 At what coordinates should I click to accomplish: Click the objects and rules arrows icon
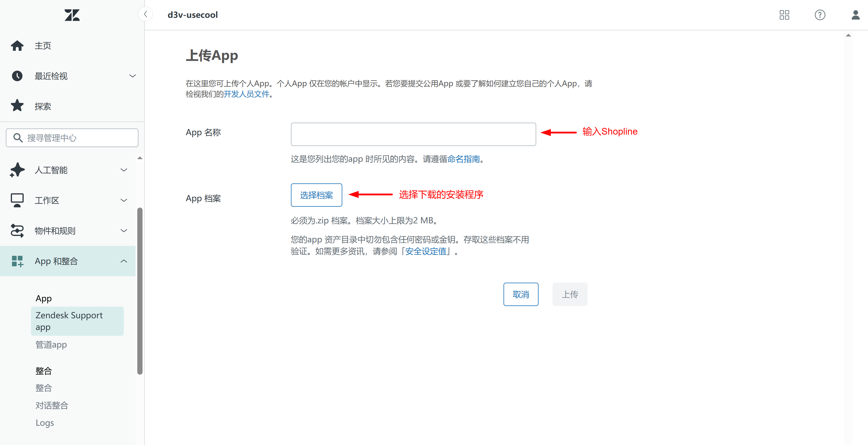tap(17, 230)
